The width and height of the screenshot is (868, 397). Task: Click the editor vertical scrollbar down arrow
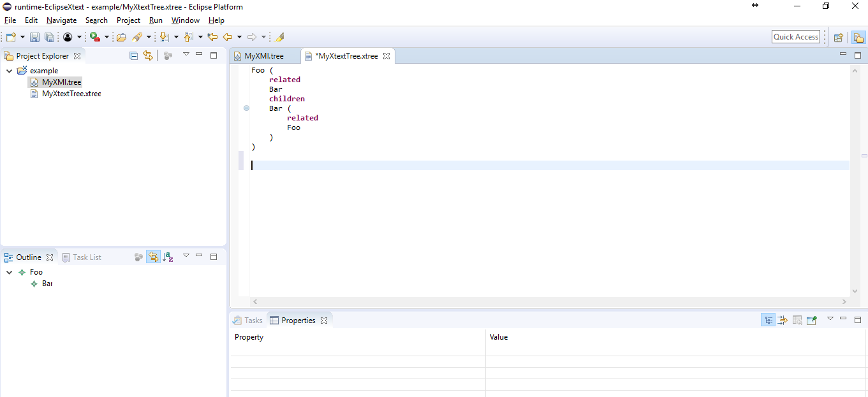855,291
